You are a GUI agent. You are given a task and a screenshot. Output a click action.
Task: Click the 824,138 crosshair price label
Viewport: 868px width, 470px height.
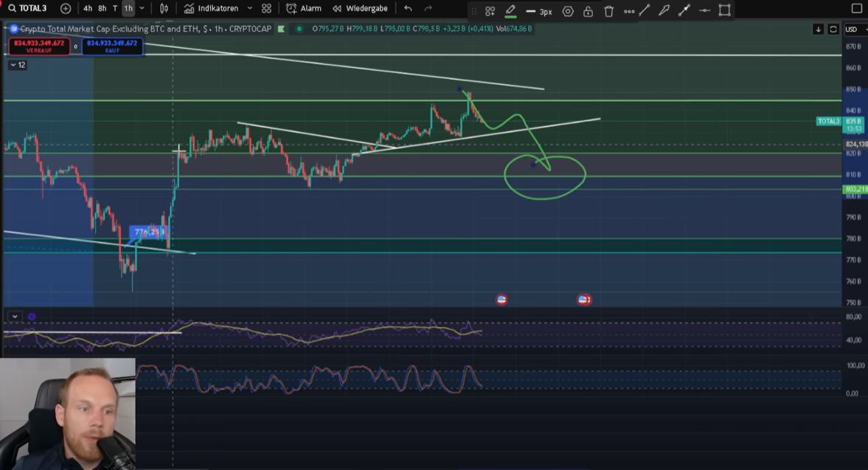[x=855, y=144]
